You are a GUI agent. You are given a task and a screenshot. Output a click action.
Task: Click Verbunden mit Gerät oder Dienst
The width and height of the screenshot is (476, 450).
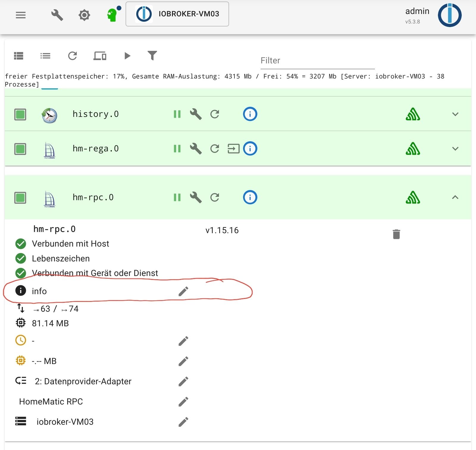[95, 273]
